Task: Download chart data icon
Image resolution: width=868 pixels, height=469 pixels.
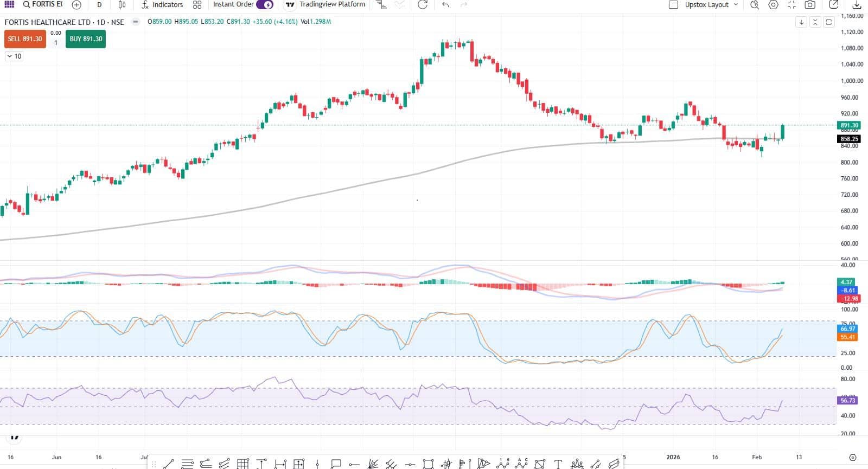Action: [857, 4]
